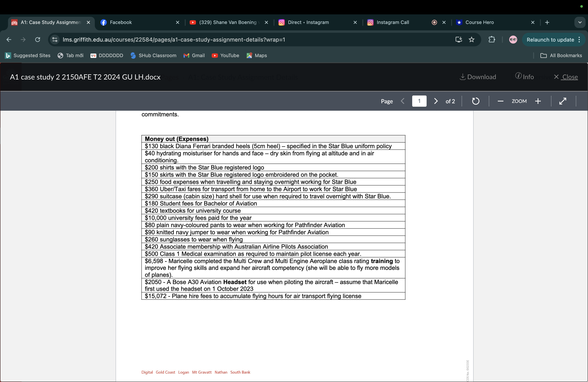
Task: Open the Maps bookmark
Action: click(257, 56)
